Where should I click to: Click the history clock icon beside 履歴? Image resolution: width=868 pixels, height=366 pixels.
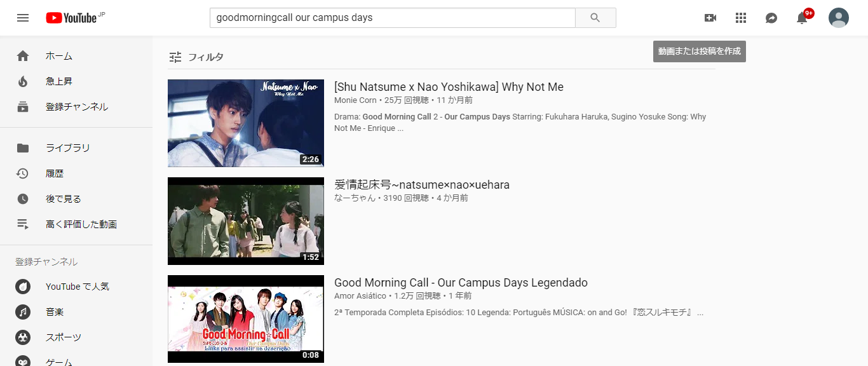pyautogui.click(x=23, y=173)
